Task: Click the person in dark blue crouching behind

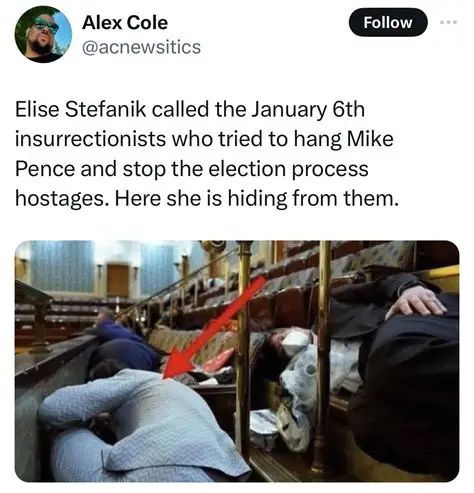Action: point(123,345)
